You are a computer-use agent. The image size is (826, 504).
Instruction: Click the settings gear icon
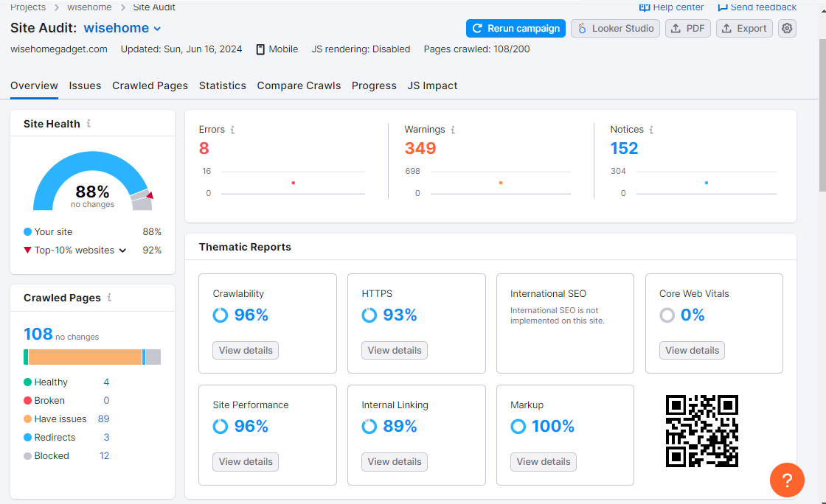(x=787, y=29)
